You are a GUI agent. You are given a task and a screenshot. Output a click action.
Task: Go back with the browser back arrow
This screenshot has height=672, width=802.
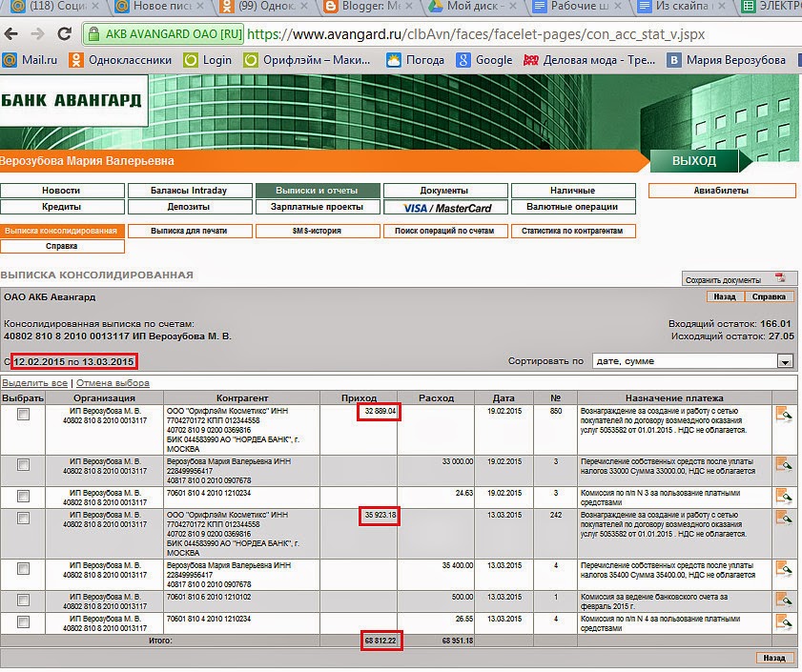click(10, 34)
